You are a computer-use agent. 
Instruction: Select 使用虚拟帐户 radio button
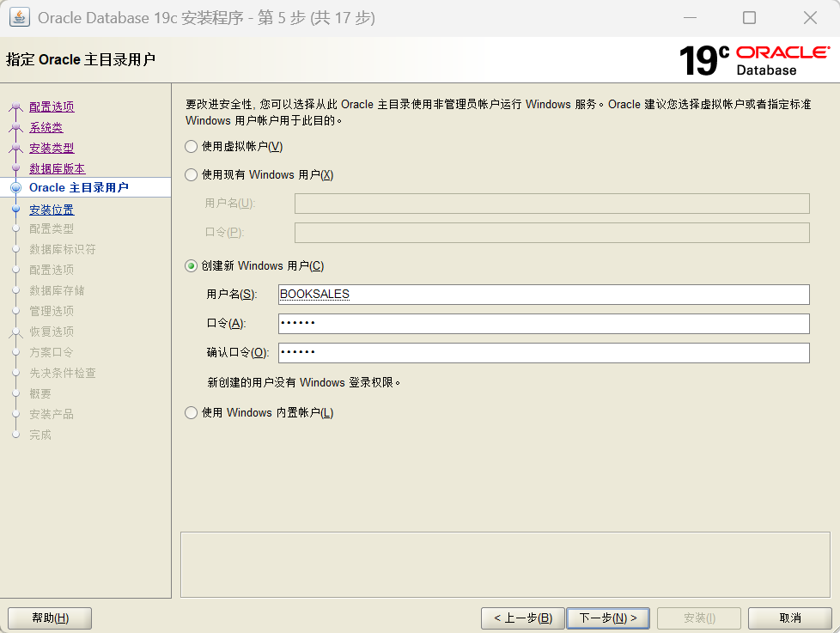191,146
